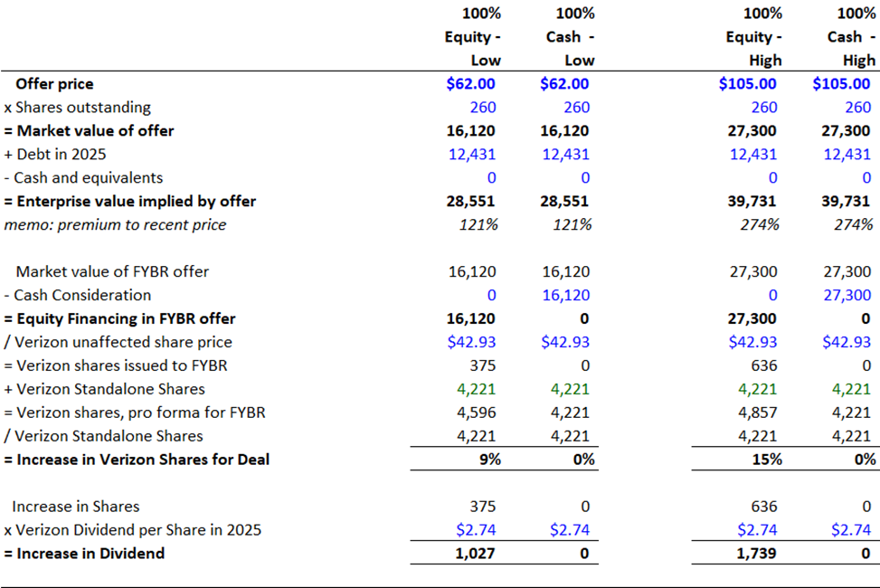Image resolution: width=880 pixels, height=588 pixels.
Task: Select the "100% Cash - High" column header
Action: click(851, 38)
